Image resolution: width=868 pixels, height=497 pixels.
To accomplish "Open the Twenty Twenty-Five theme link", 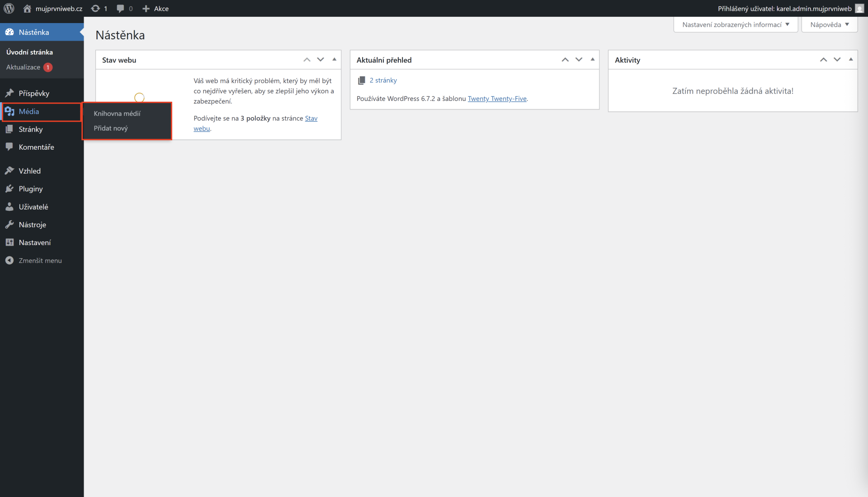I will point(497,99).
